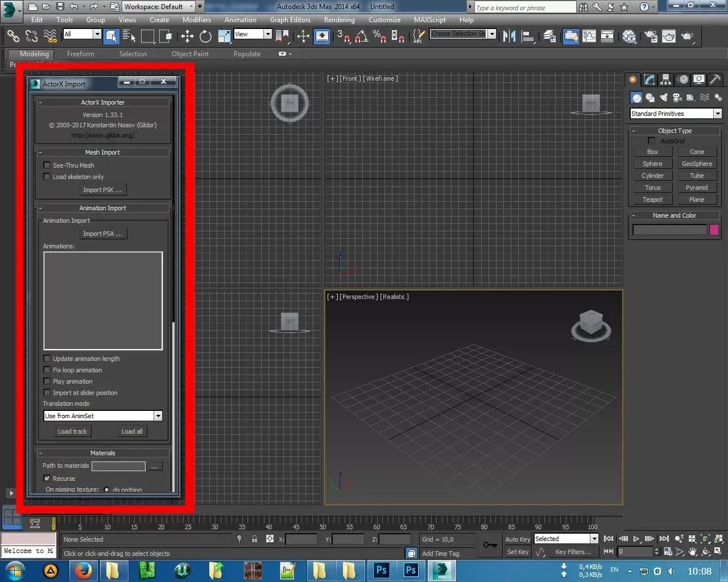The height and width of the screenshot is (582, 728).
Task: Collapse the Object Type rollout
Action: click(675, 131)
